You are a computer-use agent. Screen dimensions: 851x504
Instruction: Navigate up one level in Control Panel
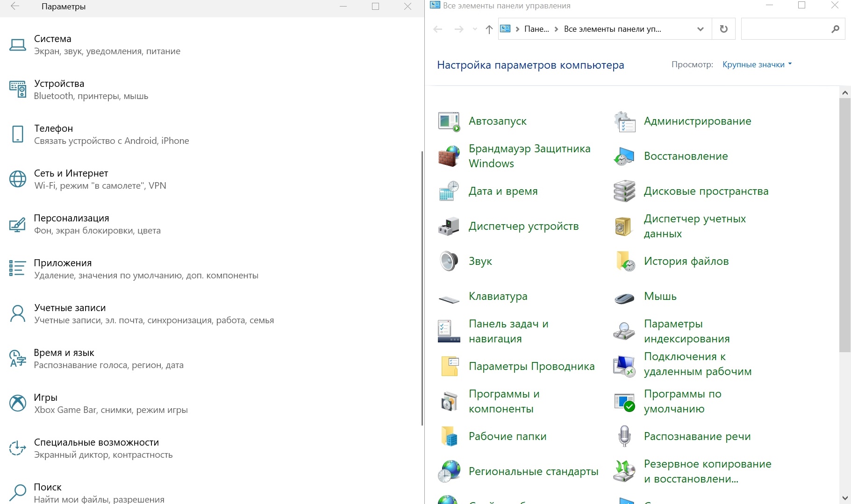489,29
